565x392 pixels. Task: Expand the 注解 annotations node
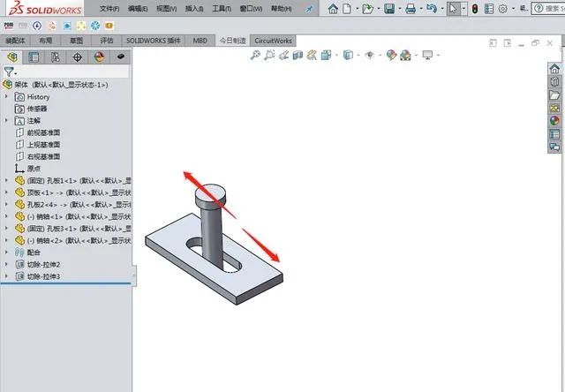coord(6,120)
